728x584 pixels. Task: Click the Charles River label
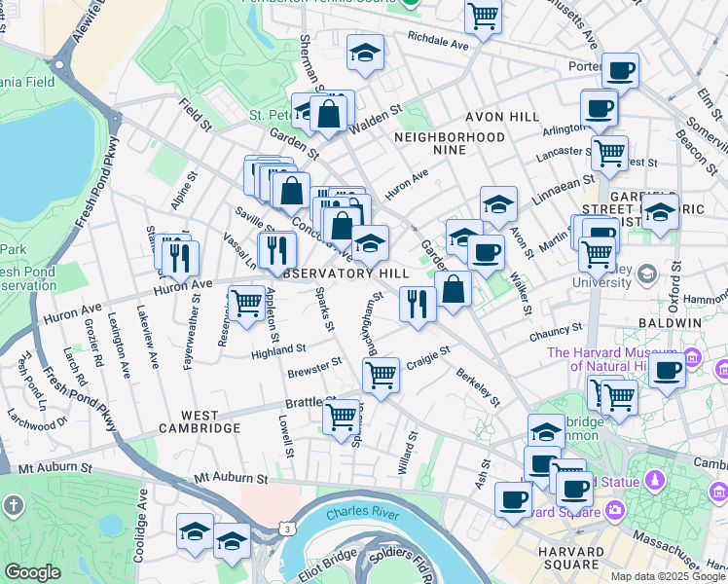tap(363, 513)
